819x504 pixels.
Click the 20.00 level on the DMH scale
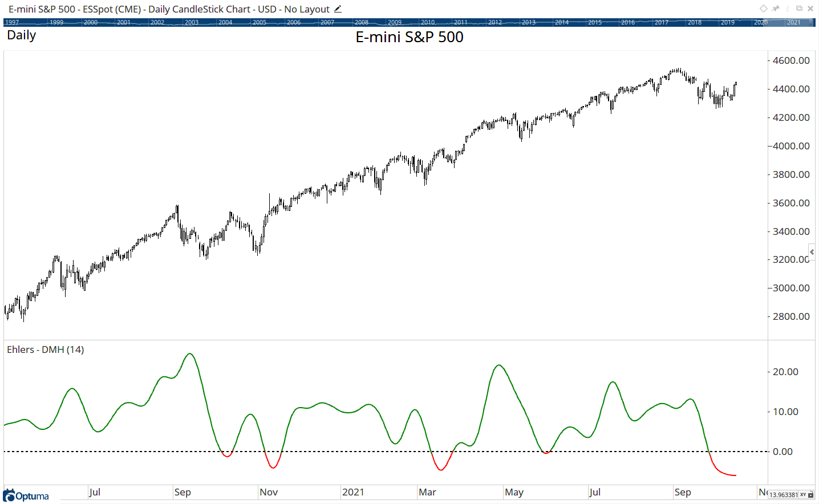point(785,372)
